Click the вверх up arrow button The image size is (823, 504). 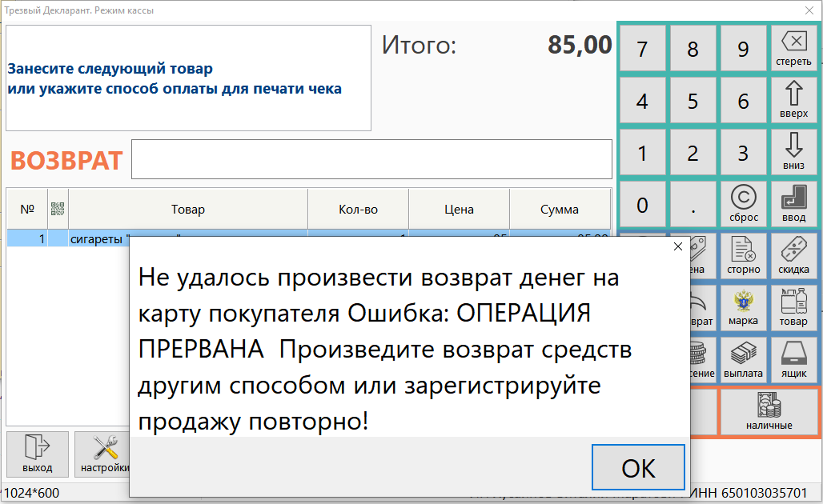coord(793,100)
